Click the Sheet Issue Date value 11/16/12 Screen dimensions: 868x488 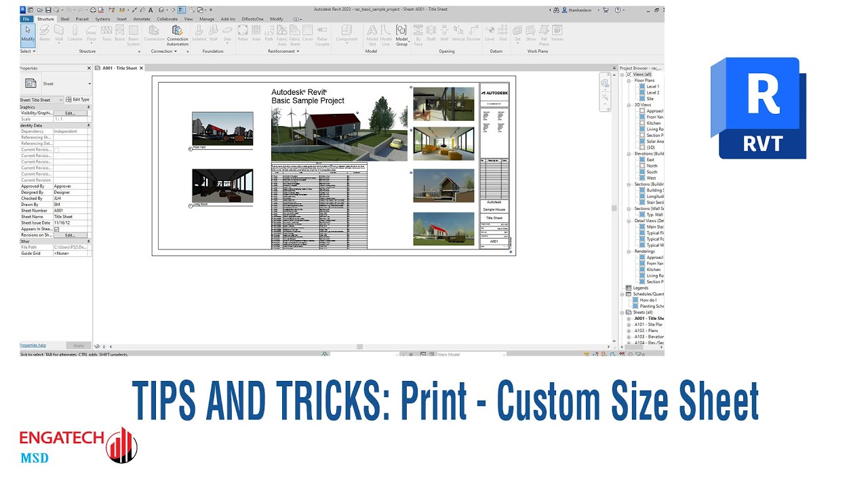tap(72, 223)
